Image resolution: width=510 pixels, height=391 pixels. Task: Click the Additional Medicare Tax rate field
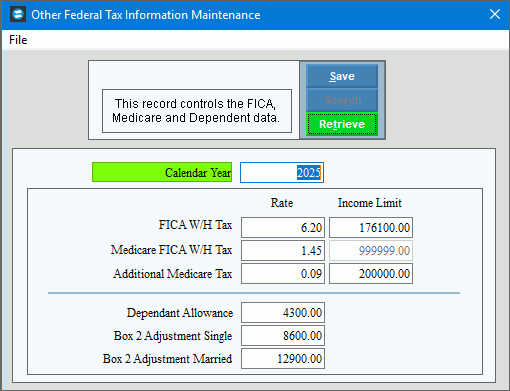click(283, 274)
